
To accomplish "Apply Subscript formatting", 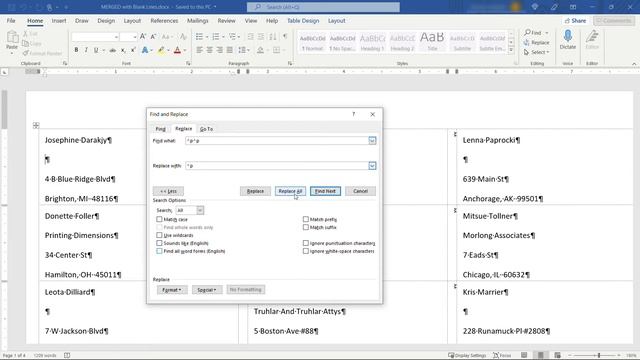I will [123, 50].
